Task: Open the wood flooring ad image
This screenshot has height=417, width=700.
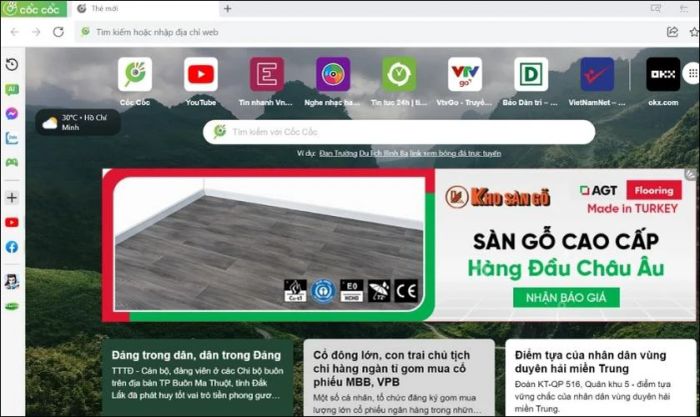Action: coord(269,244)
